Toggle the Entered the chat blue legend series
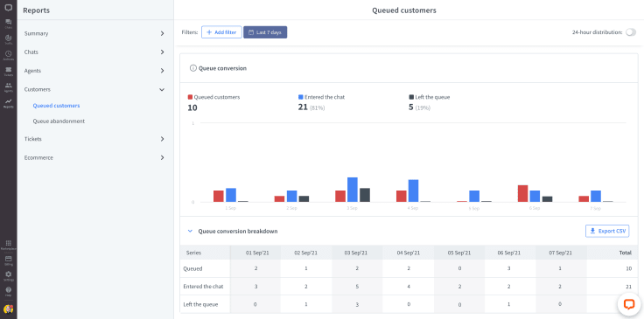The image size is (644, 319). click(321, 97)
